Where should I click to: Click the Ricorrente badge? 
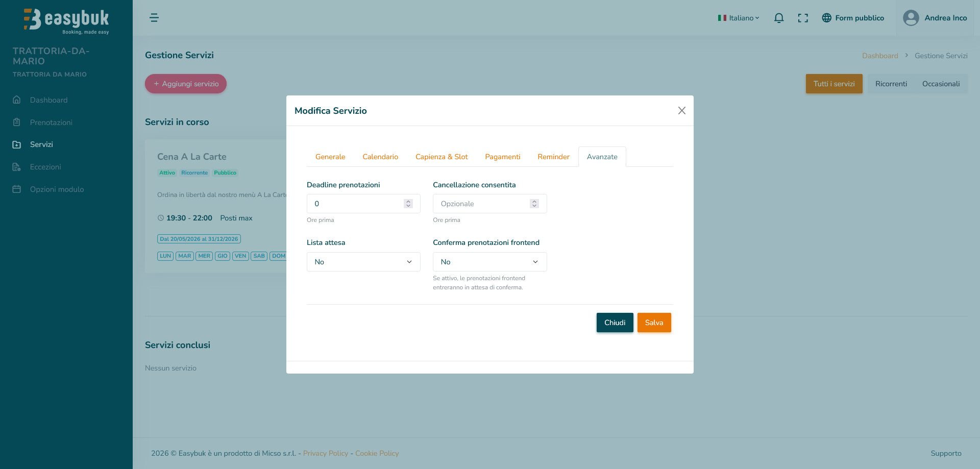(x=194, y=172)
